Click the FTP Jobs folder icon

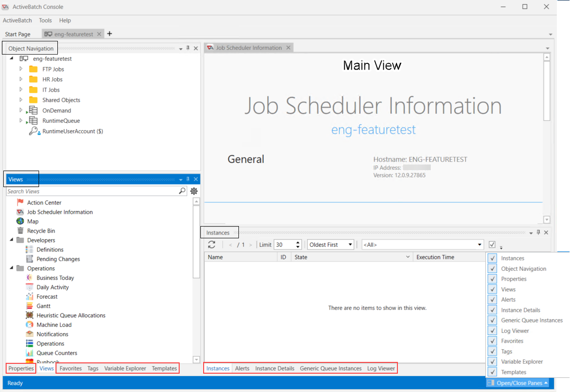(33, 69)
